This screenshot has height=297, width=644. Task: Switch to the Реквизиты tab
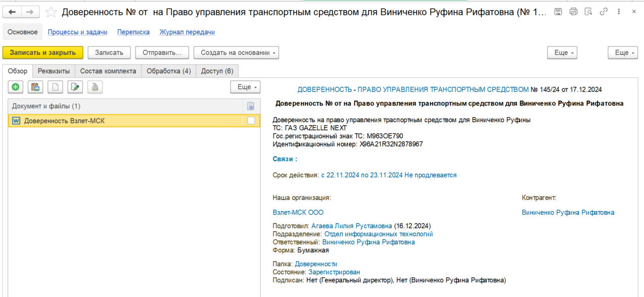[55, 71]
